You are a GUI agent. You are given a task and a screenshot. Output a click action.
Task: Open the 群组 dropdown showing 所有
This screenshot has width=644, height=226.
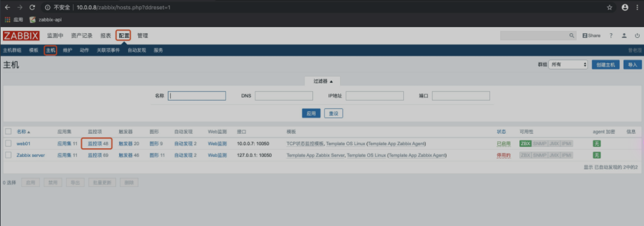coord(569,65)
